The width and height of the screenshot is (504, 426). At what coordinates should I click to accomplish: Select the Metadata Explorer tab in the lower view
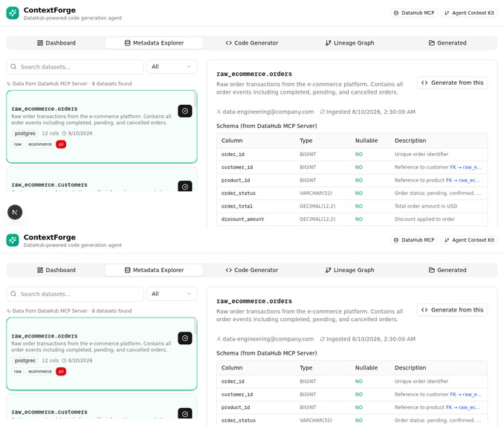click(155, 270)
